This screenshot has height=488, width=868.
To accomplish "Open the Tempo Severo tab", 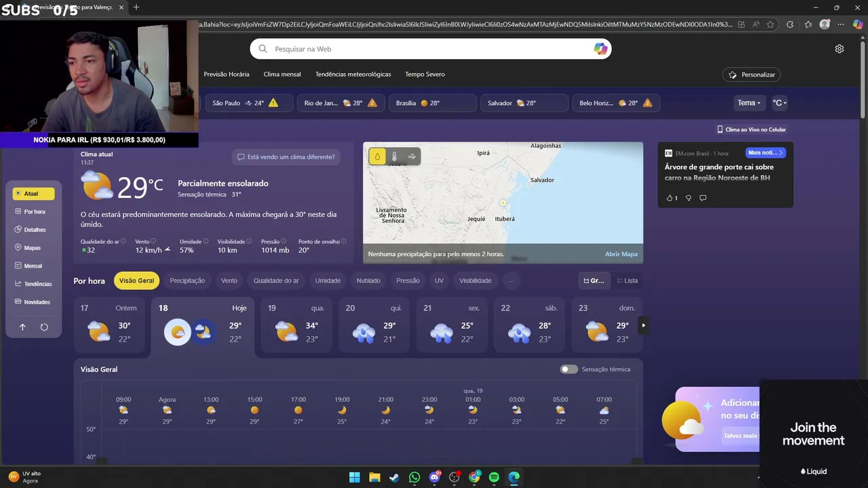I will pyautogui.click(x=425, y=74).
